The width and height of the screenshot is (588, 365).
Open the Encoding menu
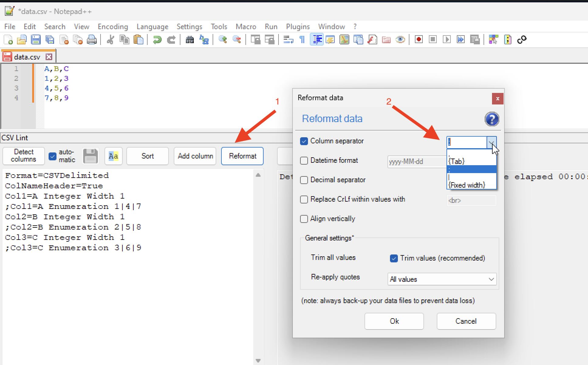tap(113, 26)
